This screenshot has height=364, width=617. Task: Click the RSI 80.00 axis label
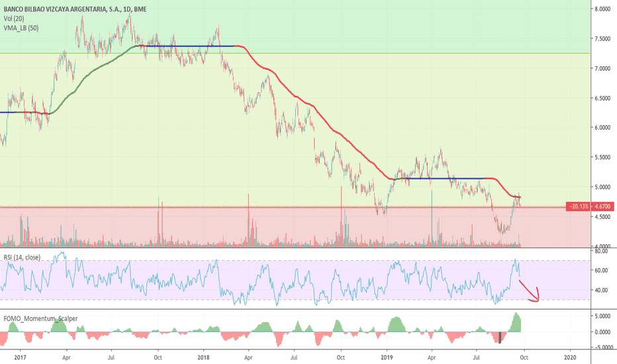coord(601,251)
